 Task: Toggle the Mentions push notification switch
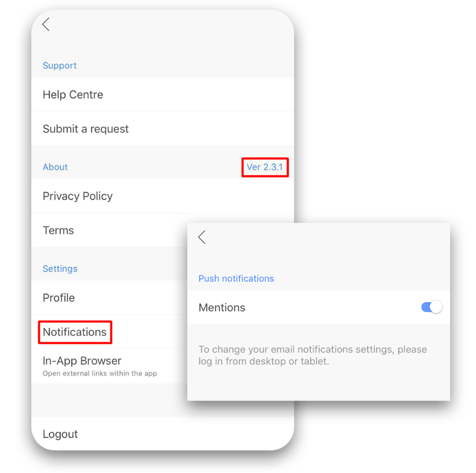[x=431, y=307]
